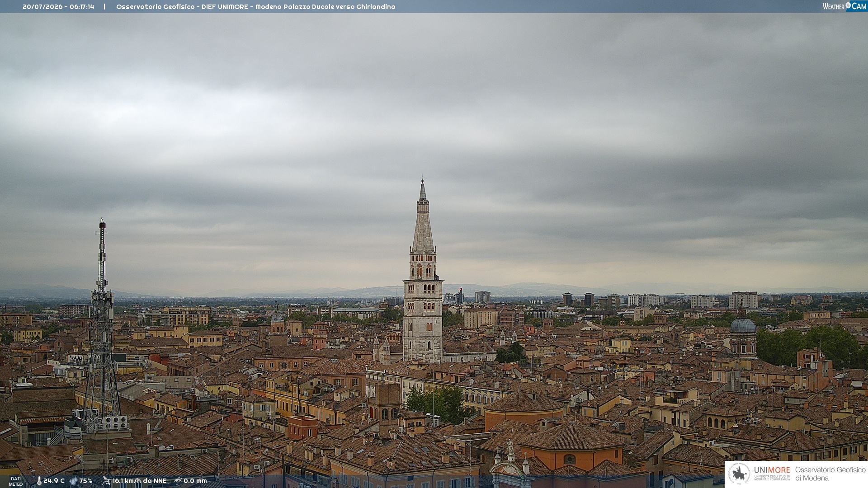Select the 0.0 mm rainfall value
This screenshot has width=868, height=488.
pyautogui.click(x=195, y=481)
